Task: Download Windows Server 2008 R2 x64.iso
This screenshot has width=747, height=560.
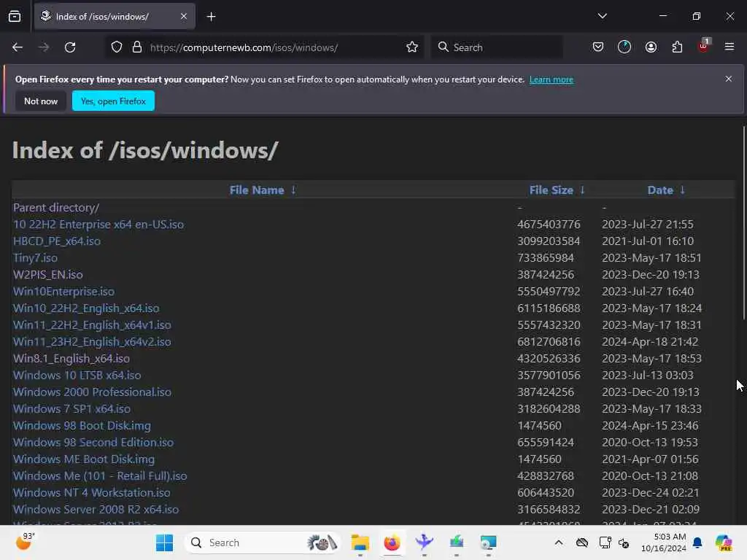Action: (x=96, y=510)
